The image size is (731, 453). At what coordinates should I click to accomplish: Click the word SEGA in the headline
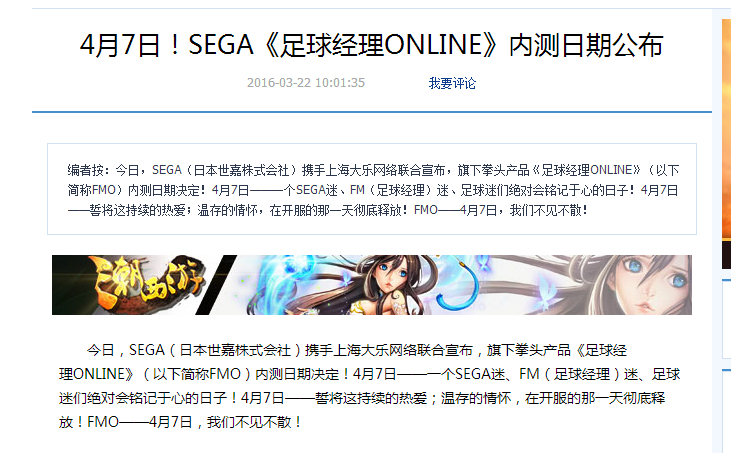point(220,45)
